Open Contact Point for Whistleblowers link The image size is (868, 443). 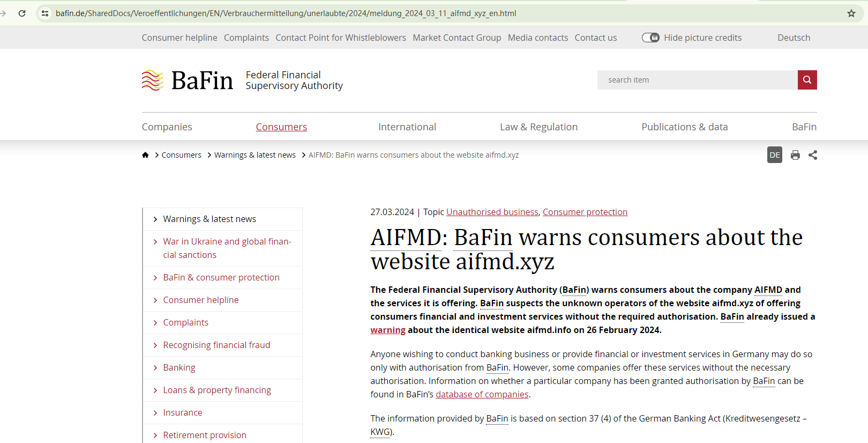click(341, 38)
